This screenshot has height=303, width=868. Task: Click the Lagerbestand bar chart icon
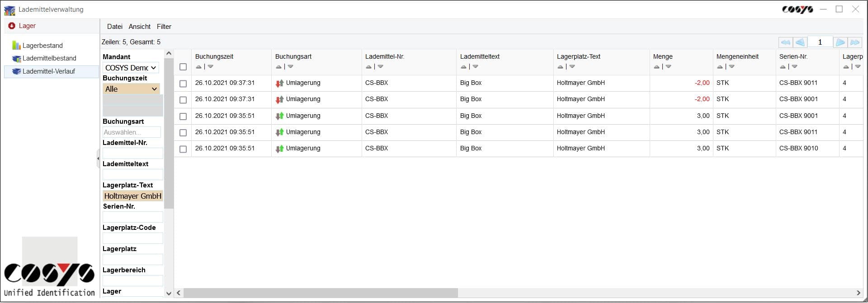(x=16, y=45)
